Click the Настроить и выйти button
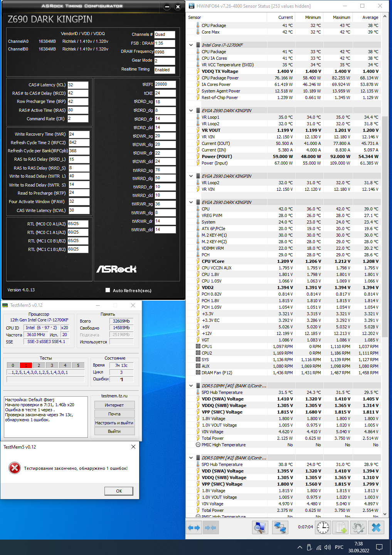392x555 pixels. (x=114, y=423)
